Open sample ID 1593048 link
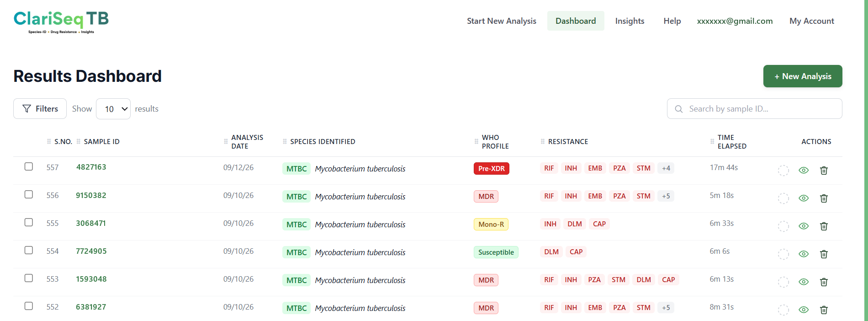Image resolution: width=868 pixels, height=321 pixels. (91, 279)
